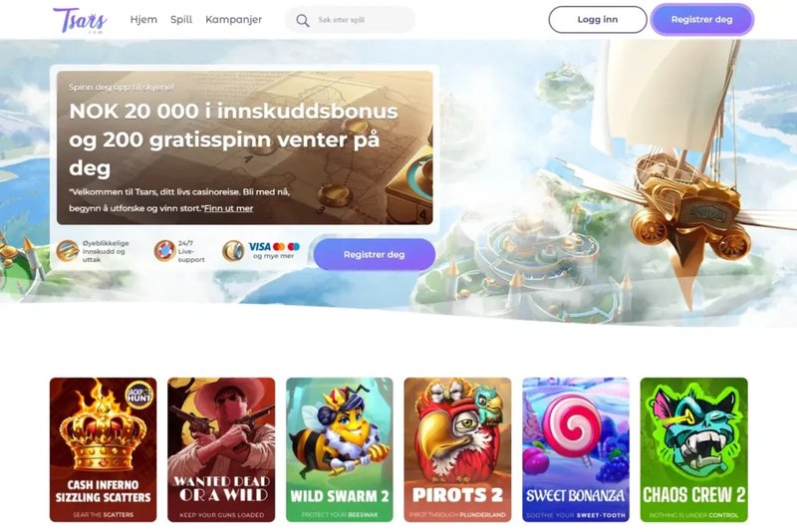Screen dimensions: 797x532
Task: Select the Chaos Crew 2 game tile
Action: (x=693, y=449)
